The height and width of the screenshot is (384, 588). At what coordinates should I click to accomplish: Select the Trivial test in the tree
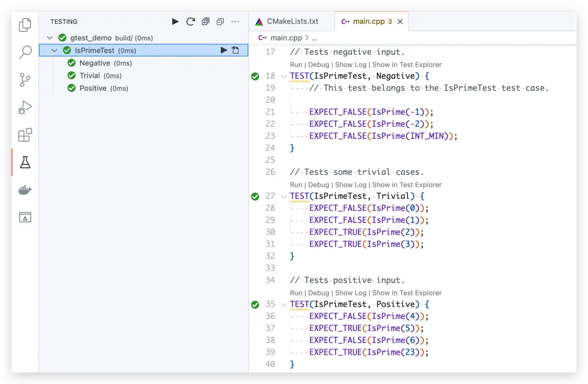coord(90,76)
